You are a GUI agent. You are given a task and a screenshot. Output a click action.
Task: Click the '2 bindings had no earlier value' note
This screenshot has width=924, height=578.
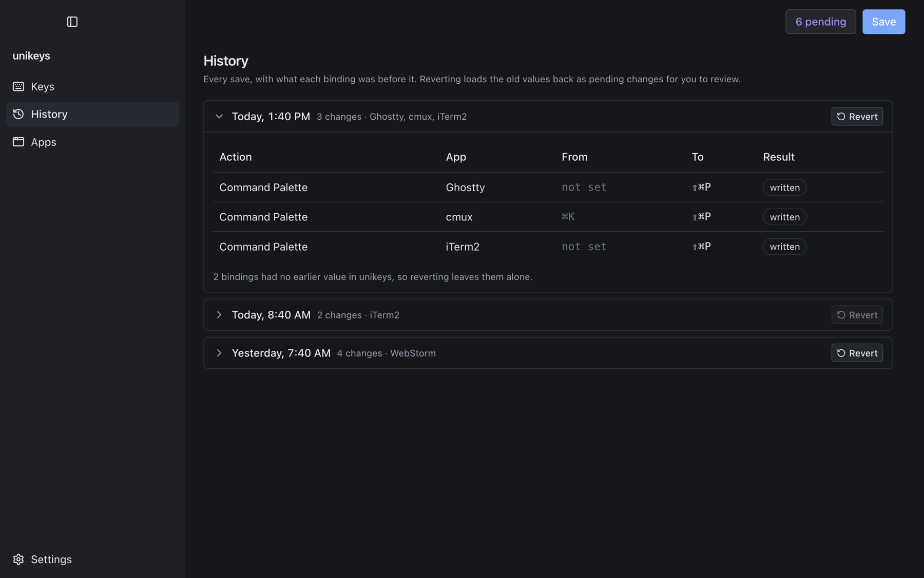tap(373, 277)
